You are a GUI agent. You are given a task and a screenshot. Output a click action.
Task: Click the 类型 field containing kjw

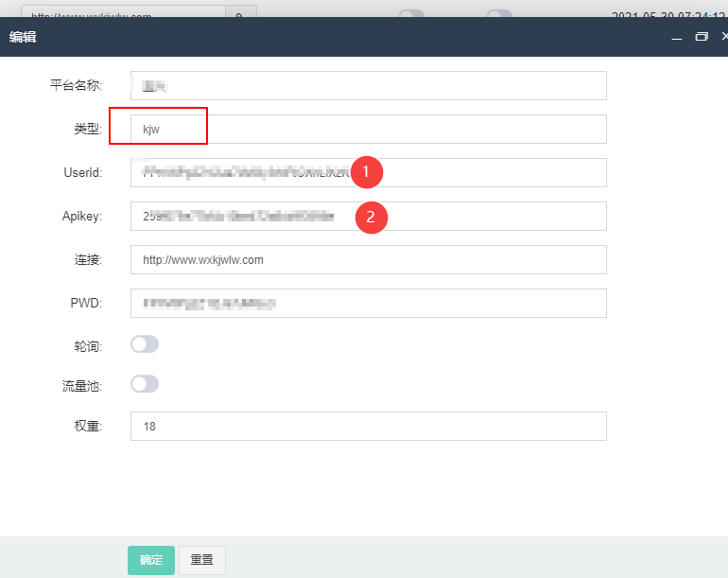point(368,130)
